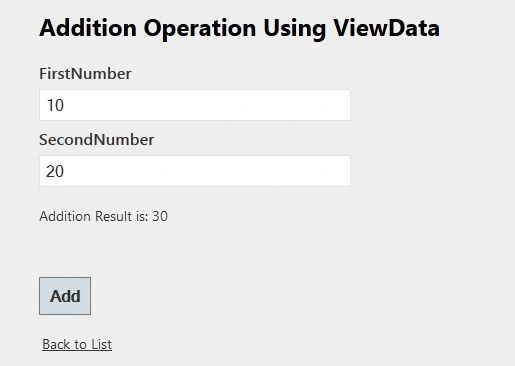Viewport: 515px width, 366px height.
Task: Click the word Addition in the heading
Action: point(88,28)
